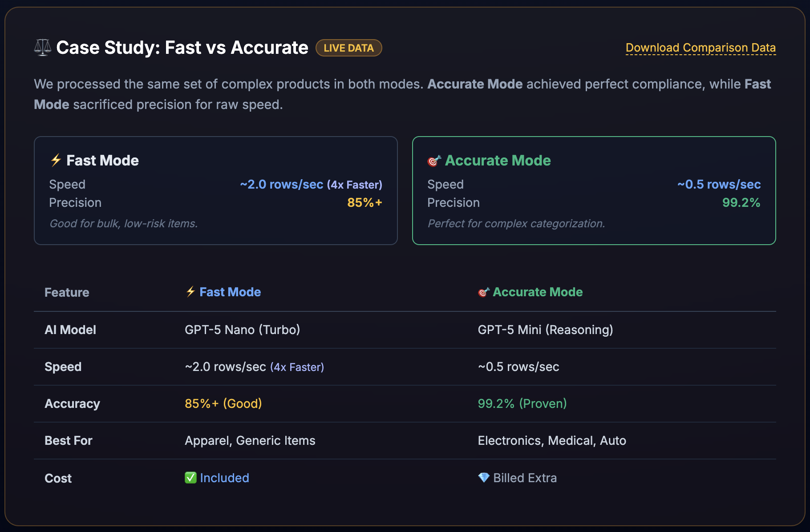The image size is (810, 532).
Task: Click the target icon in table header
Action: click(483, 292)
